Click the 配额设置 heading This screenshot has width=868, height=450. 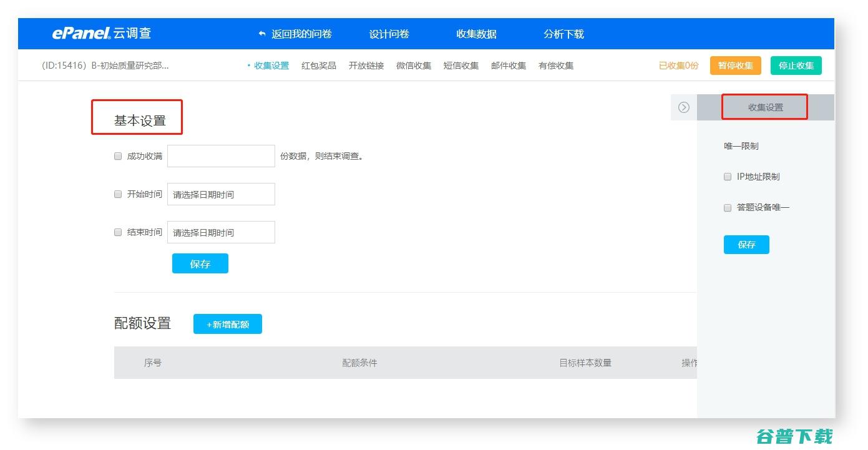[x=142, y=323]
